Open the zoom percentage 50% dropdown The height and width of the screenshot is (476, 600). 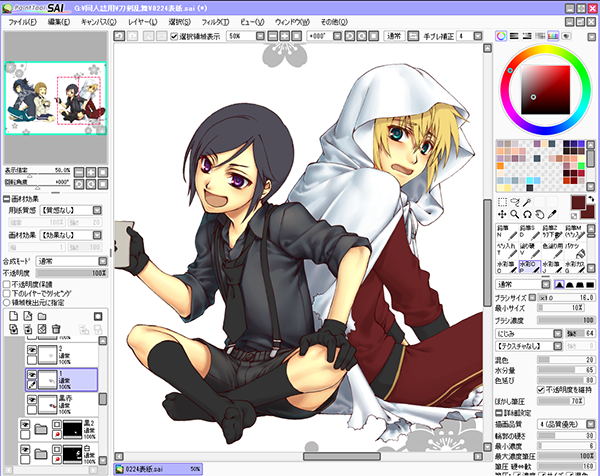260,36
